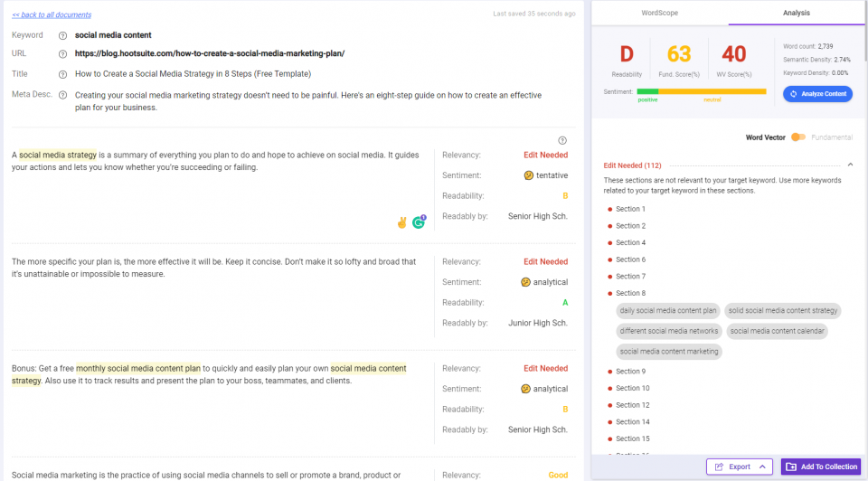
Task: Select Section 1 in Edit Needed list
Action: [630, 209]
